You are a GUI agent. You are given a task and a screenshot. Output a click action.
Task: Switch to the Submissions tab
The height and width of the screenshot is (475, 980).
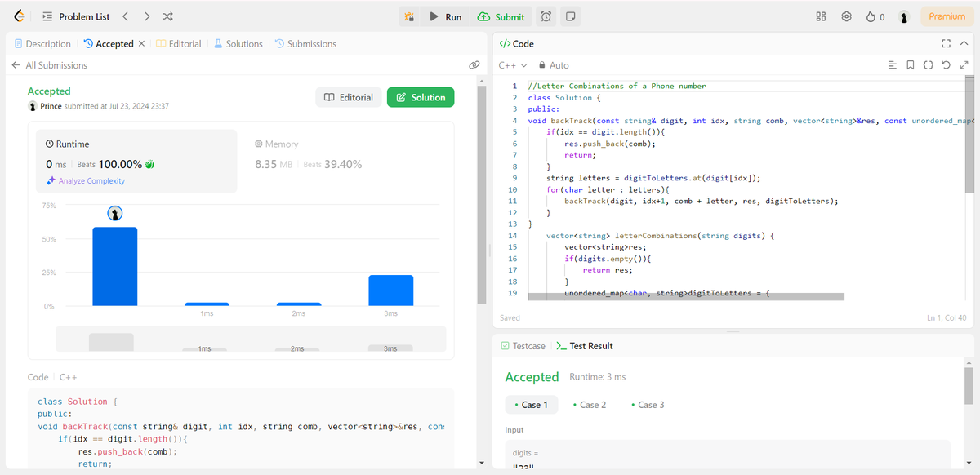pyautogui.click(x=305, y=43)
